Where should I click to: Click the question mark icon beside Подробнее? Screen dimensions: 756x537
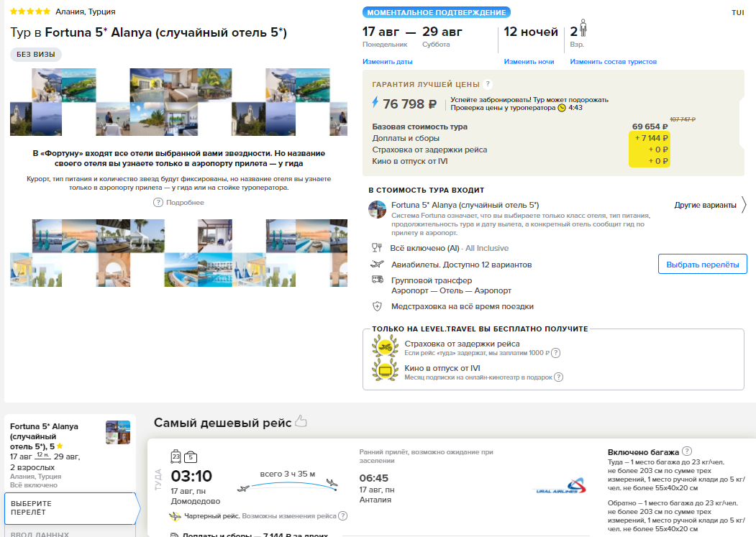pos(158,203)
